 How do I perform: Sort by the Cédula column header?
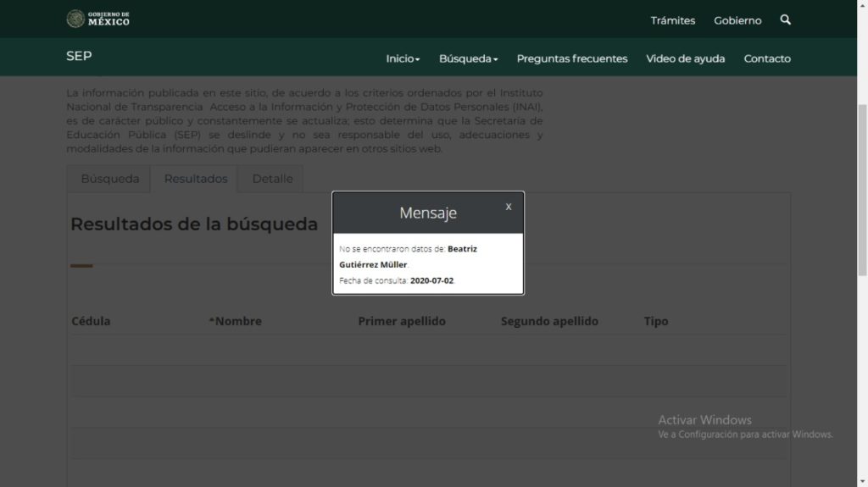pyautogui.click(x=91, y=321)
